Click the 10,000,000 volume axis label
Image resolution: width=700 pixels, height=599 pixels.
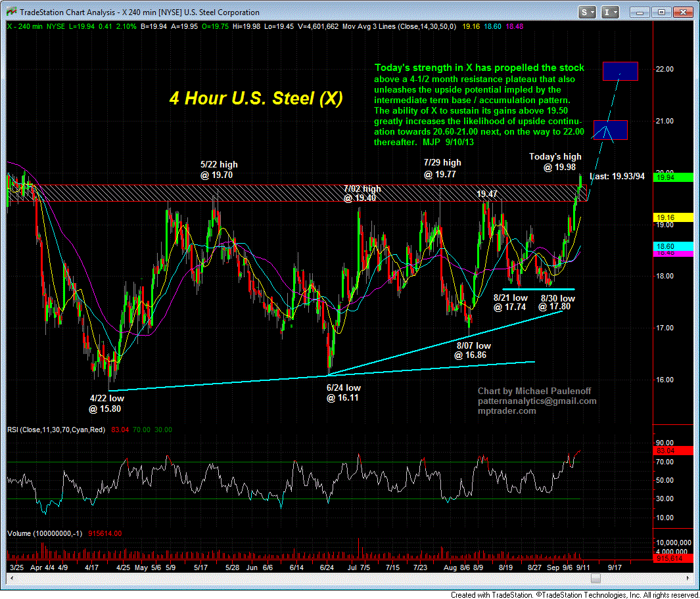click(672, 543)
